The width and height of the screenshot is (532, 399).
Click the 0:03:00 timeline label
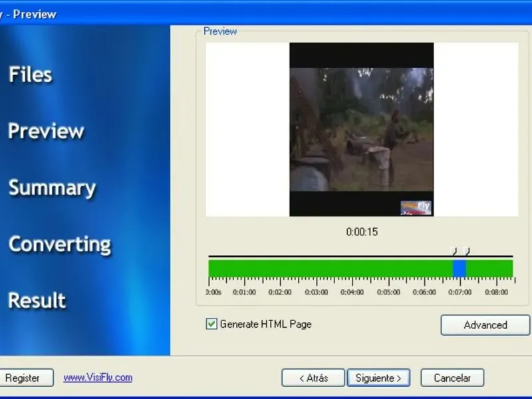[x=317, y=292]
